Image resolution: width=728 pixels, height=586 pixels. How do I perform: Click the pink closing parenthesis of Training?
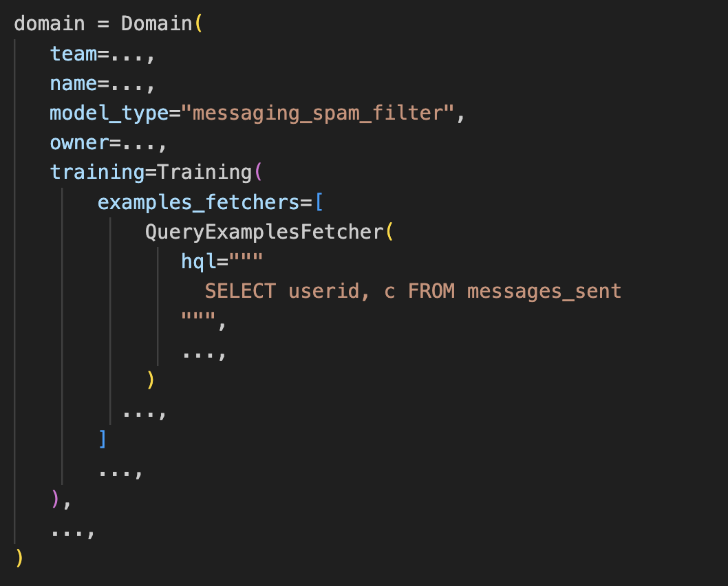55,499
